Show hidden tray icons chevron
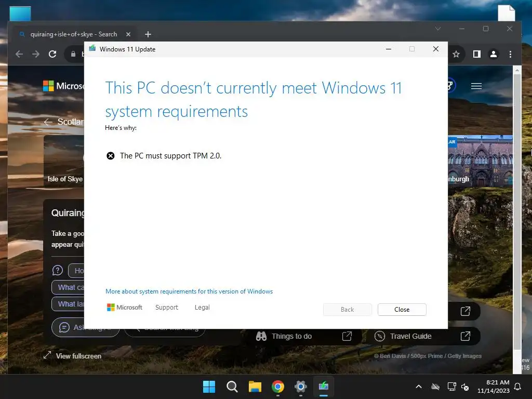The height and width of the screenshot is (399, 532). [x=419, y=387]
